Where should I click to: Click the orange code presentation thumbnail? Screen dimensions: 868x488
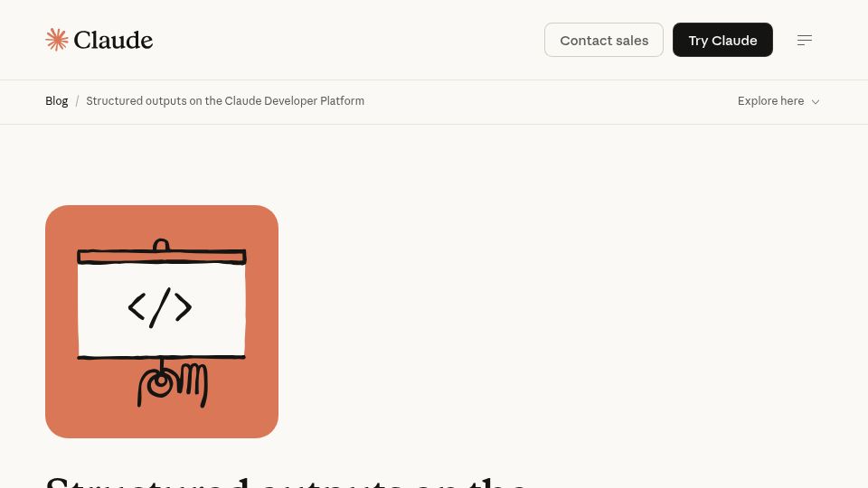pyautogui.click(x=162, y=322)
